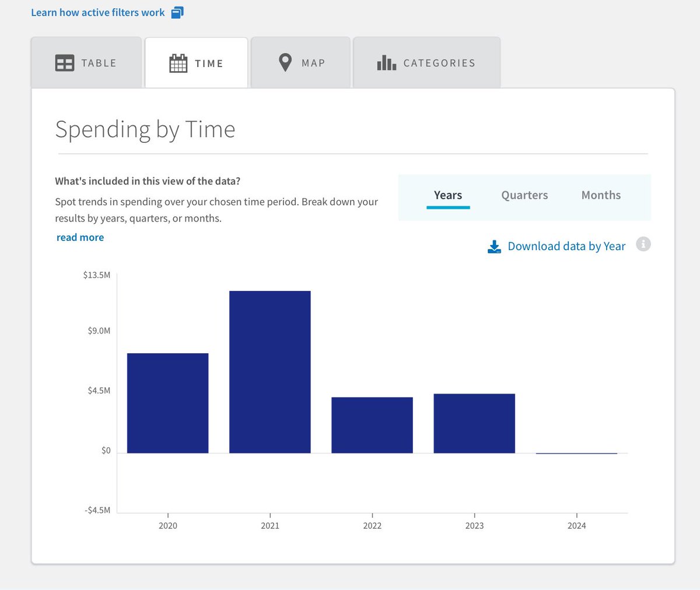Image resolution: width=700 pixels, height=590 pixels.
Task: Click the 2022 spending bar
Action: (372, 425)
